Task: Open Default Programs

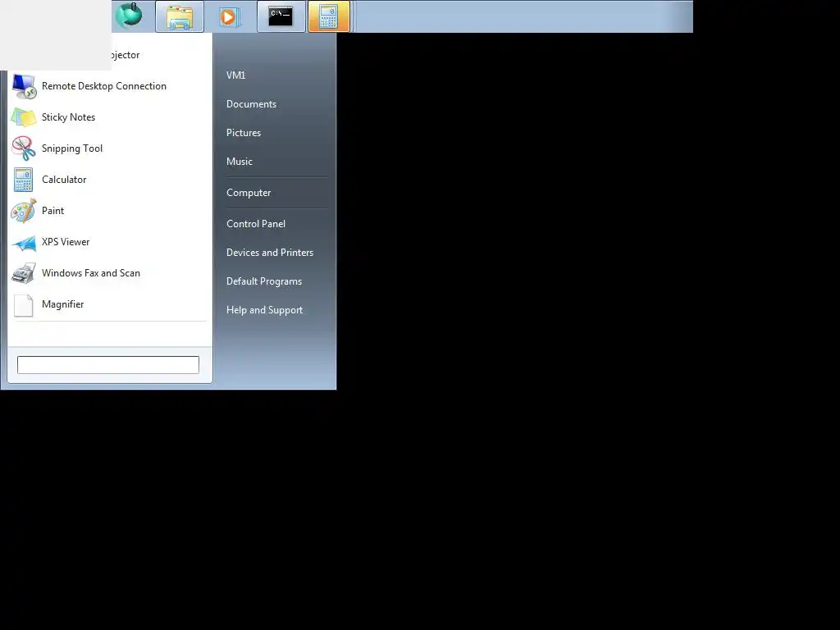Action: coord(263,282)
